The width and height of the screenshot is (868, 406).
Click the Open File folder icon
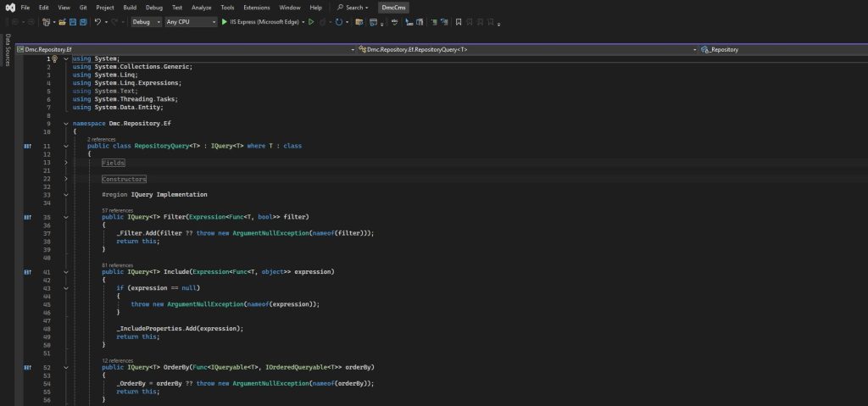click(60, 22)
